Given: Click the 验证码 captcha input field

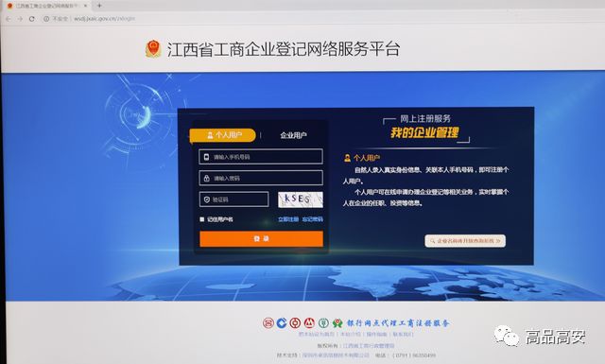Looking at the screenshot, I should pyautogui.click(x=233, y=199).
